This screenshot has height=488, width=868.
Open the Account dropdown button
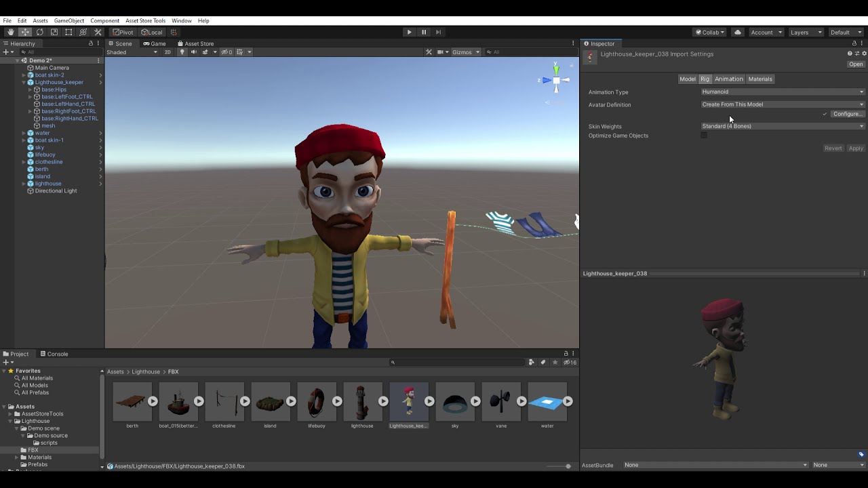point(766,32)
